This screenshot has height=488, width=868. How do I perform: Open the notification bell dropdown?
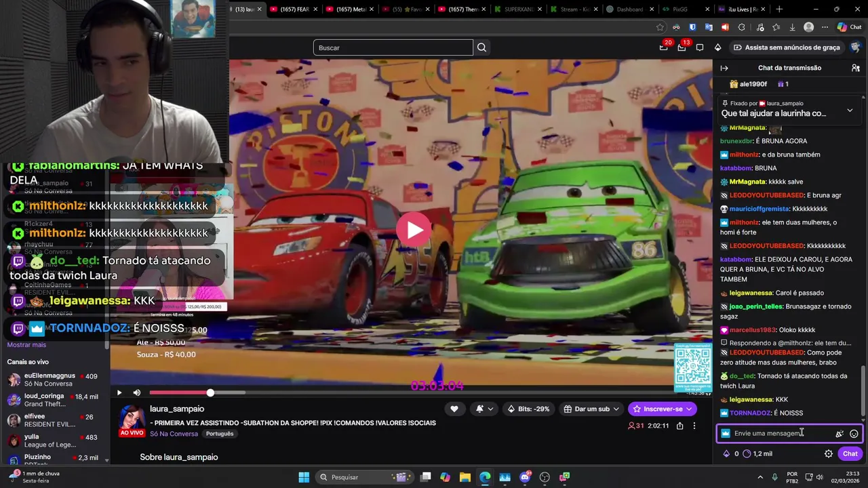click(x=484, y=409)
